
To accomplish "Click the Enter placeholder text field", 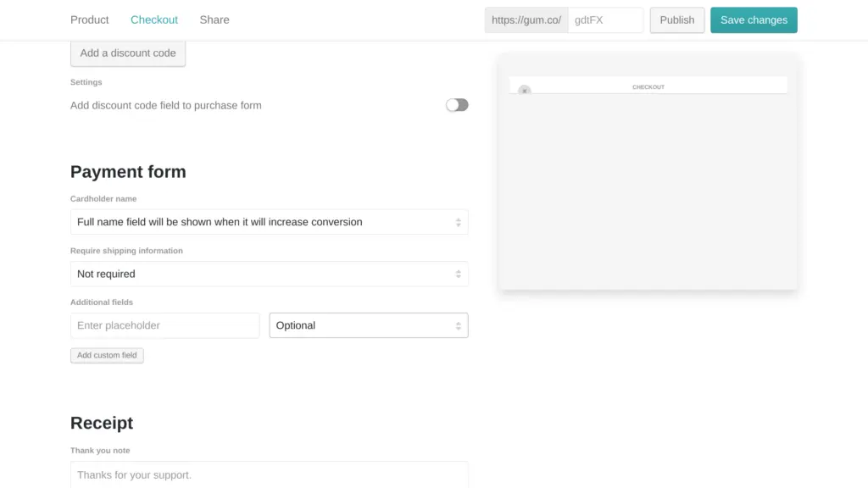I will coord(164,325).
